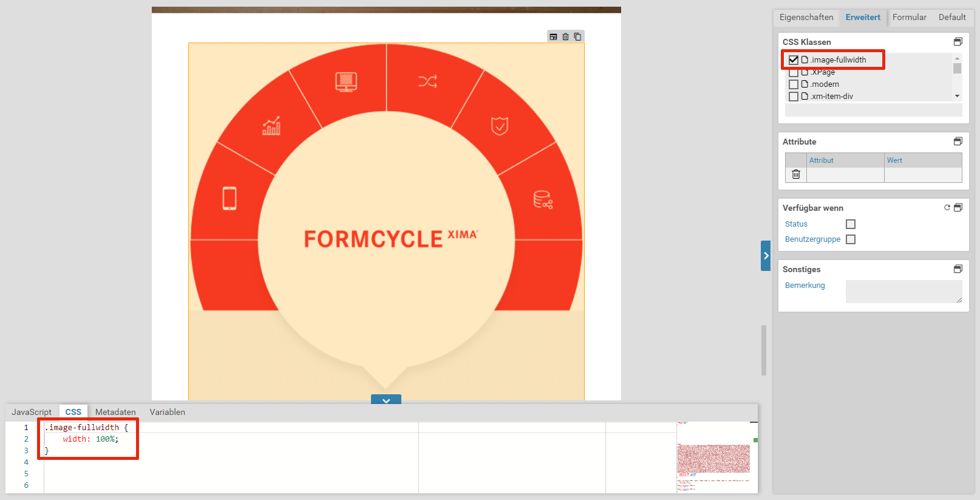The image size is (980, 500).
Task: Pop out the Verfügbar wenn panel
Action: [958, 208]
